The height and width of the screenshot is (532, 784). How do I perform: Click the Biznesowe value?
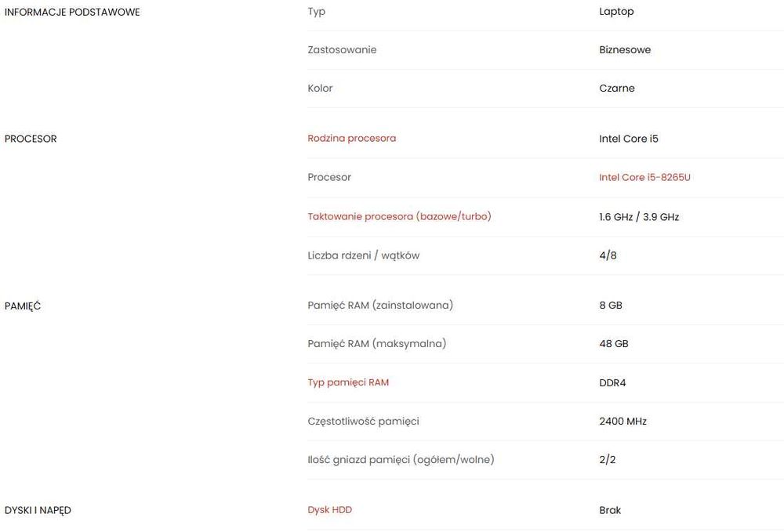tap(625, 50)
